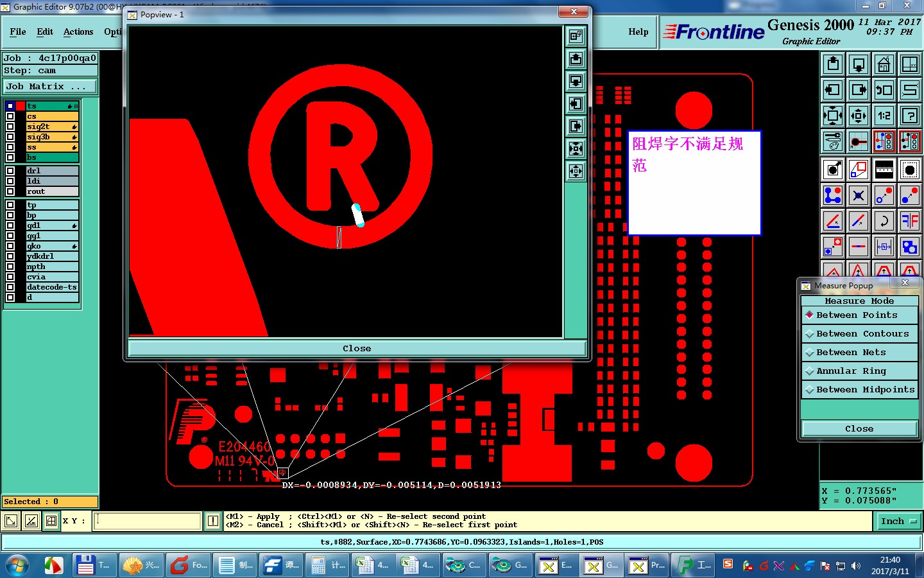Open the Actions menu
The width and height of the screenshot is (924, 578).
click(x=78, y=32)
